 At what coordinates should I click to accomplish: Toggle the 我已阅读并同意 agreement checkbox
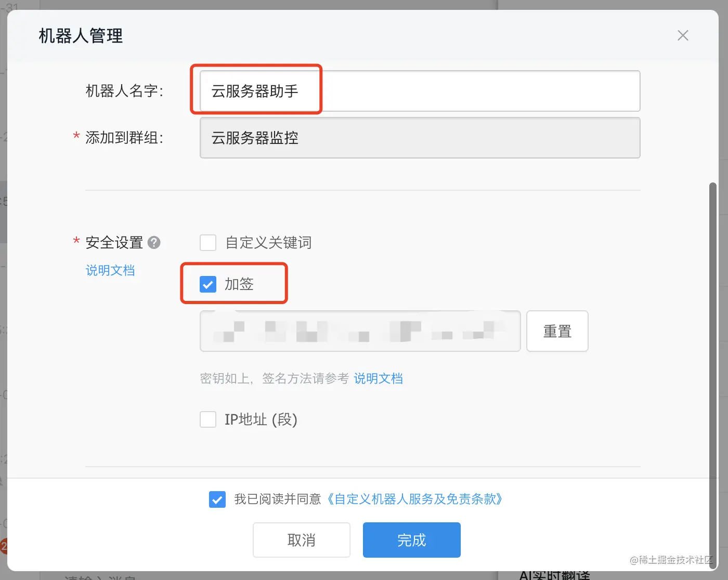[x=217, y=499]
